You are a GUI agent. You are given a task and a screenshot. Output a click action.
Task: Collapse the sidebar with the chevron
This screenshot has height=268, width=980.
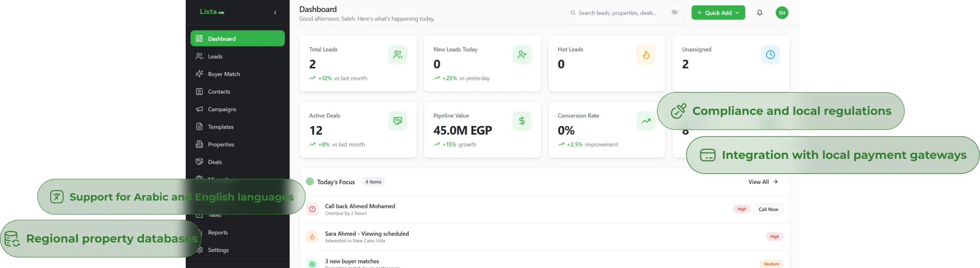(275, 13)
